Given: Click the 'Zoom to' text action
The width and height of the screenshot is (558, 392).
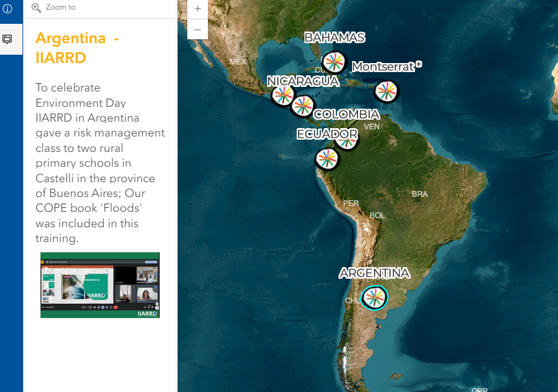Looking at the screenshot, I should [x=60, y=8].
